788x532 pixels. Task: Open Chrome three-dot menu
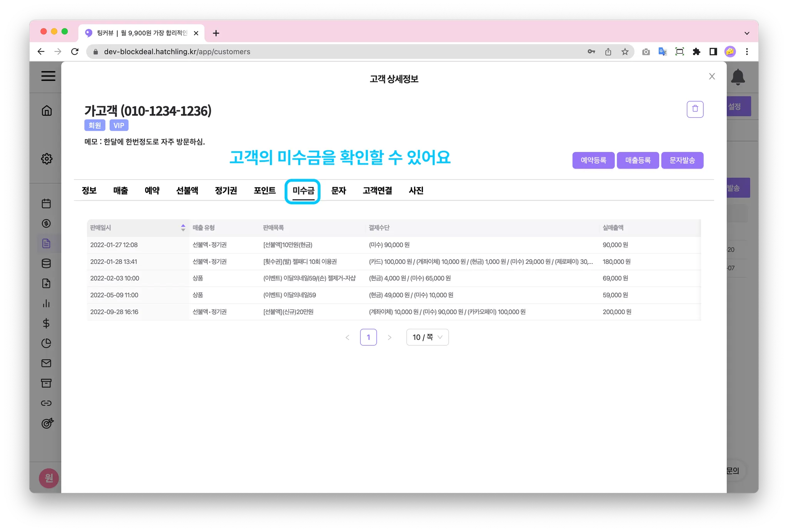point(746,52)
